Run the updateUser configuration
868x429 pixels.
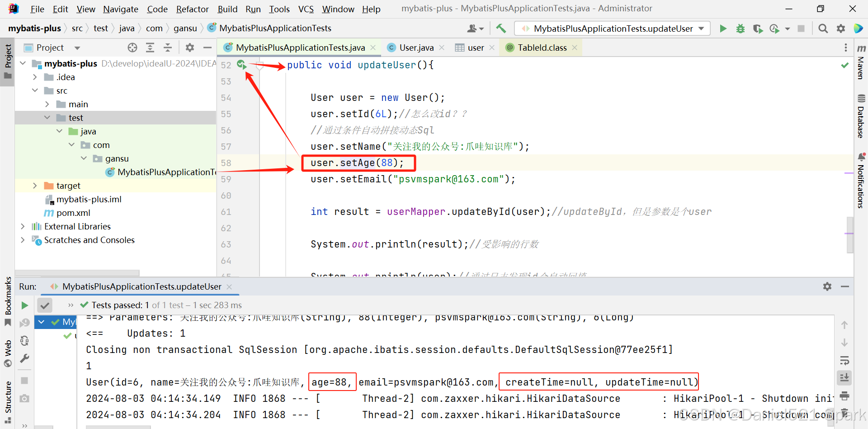click(723, 29)
